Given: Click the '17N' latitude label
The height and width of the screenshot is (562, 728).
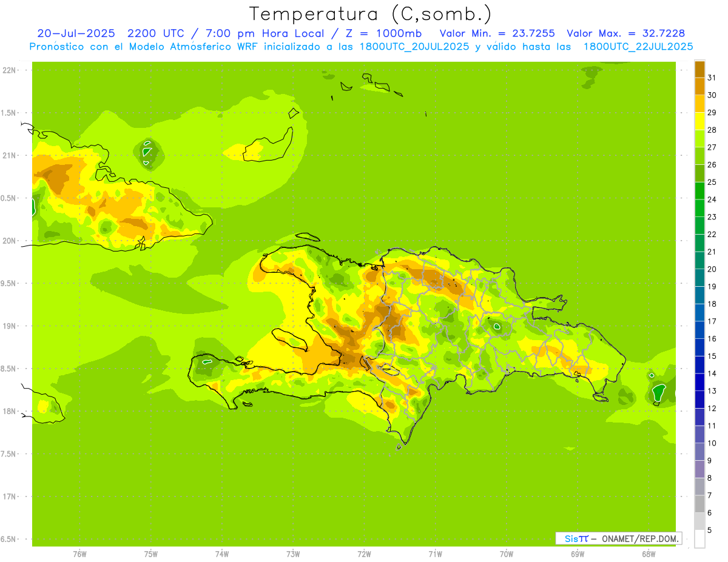Looking at the screenshot, I should pyautogui.click(x=8, y=497).
